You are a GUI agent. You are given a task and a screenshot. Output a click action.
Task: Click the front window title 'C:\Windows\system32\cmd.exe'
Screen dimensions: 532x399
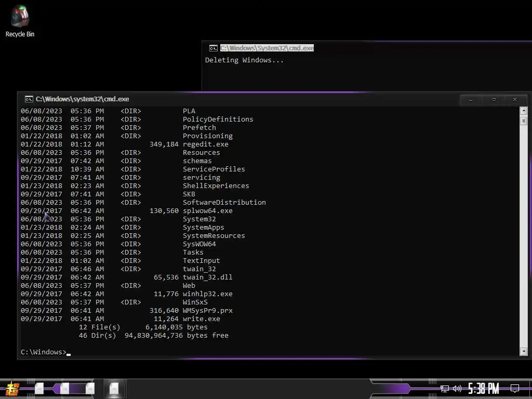(x=83, y=99)
